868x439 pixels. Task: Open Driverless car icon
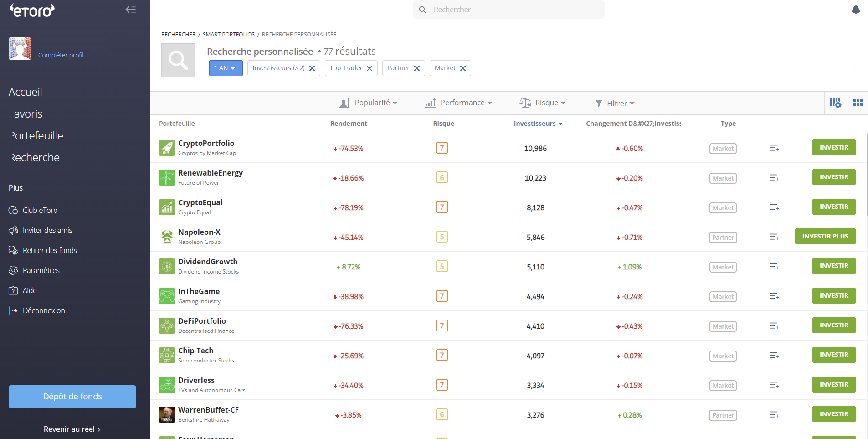click(x=167, y=385)
